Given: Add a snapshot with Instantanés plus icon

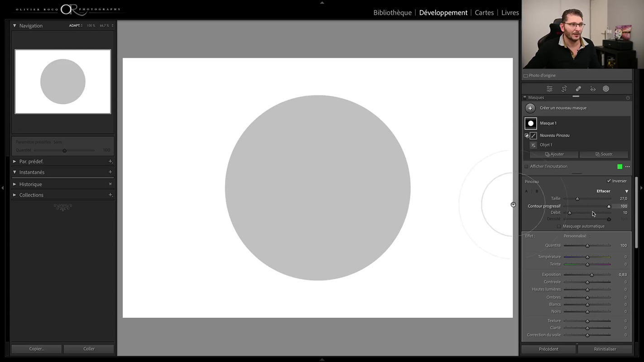Looking at the screenshot, I should click(110, 172).
